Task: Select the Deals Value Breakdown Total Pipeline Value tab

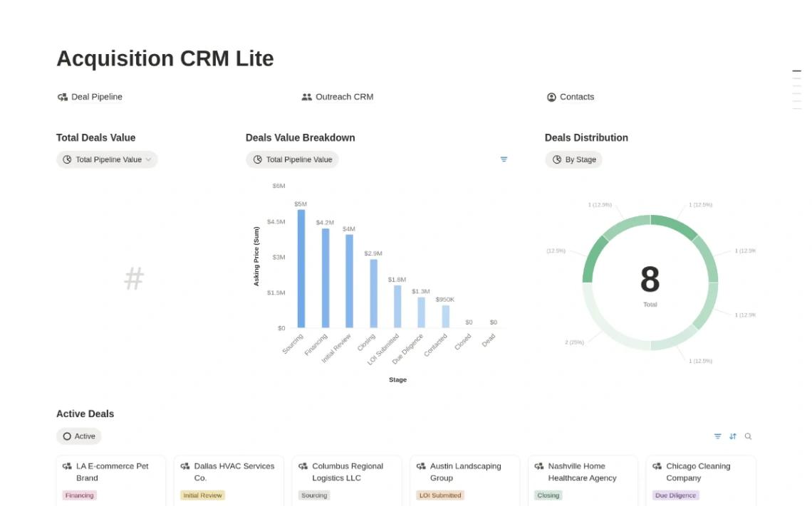Action: pyautogui.click(x=292, y=159)
